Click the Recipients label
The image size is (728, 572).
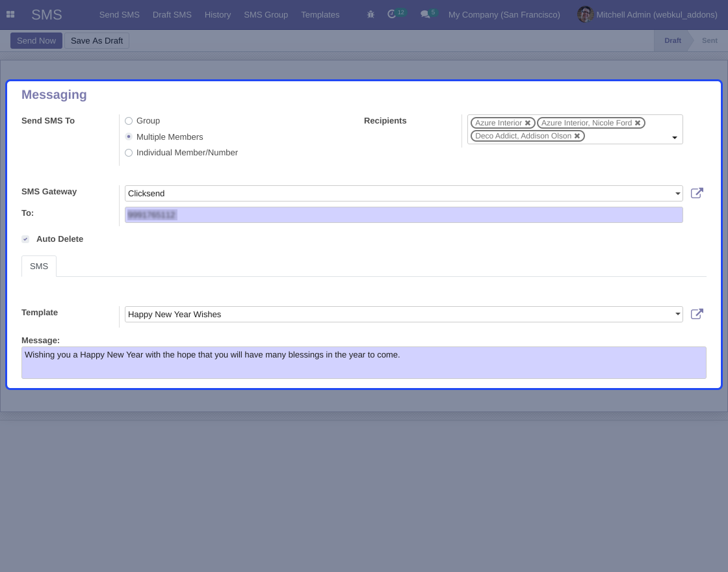coord(385,121)
